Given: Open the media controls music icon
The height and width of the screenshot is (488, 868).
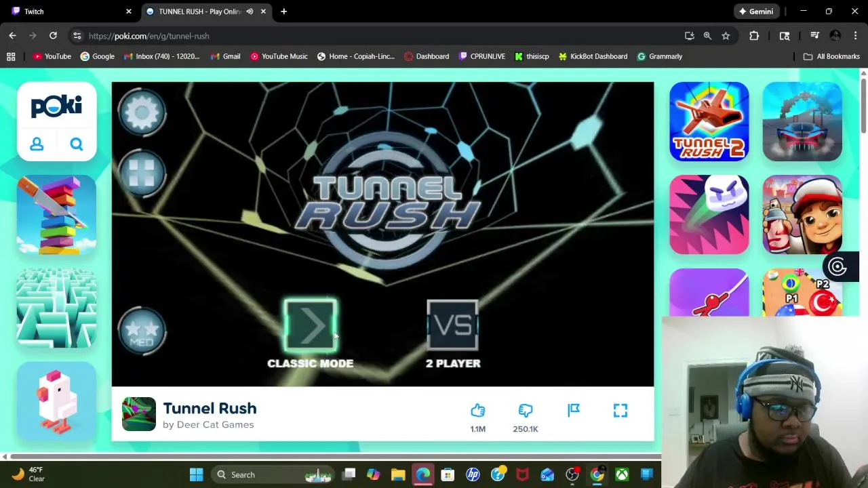Looking at the screenshot, I should click(x=814, y=36).
